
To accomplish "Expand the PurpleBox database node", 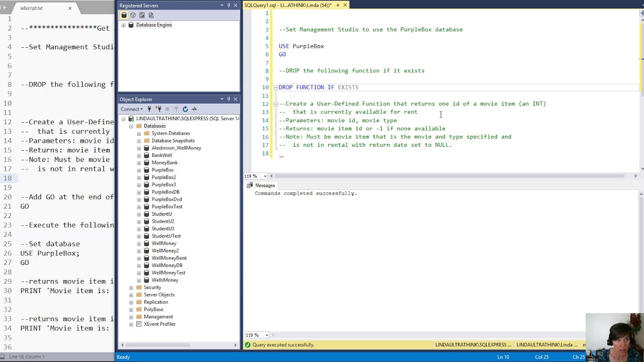I will coord(139,170).
